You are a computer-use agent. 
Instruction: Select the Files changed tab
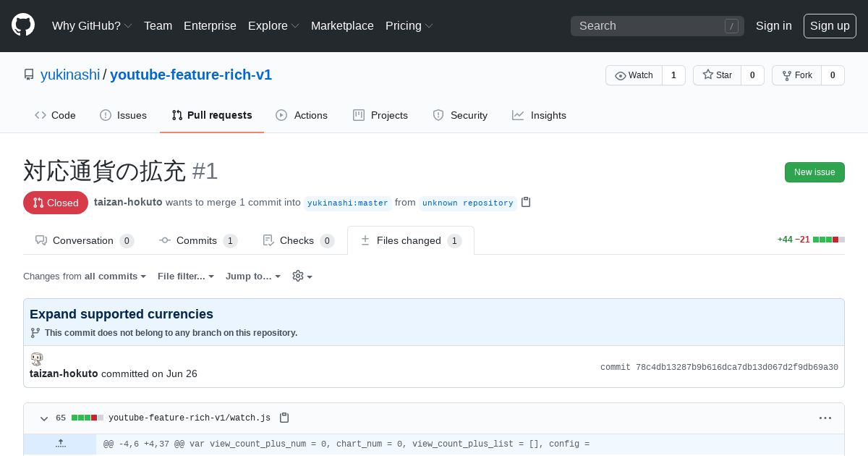(x=411, y=240)
